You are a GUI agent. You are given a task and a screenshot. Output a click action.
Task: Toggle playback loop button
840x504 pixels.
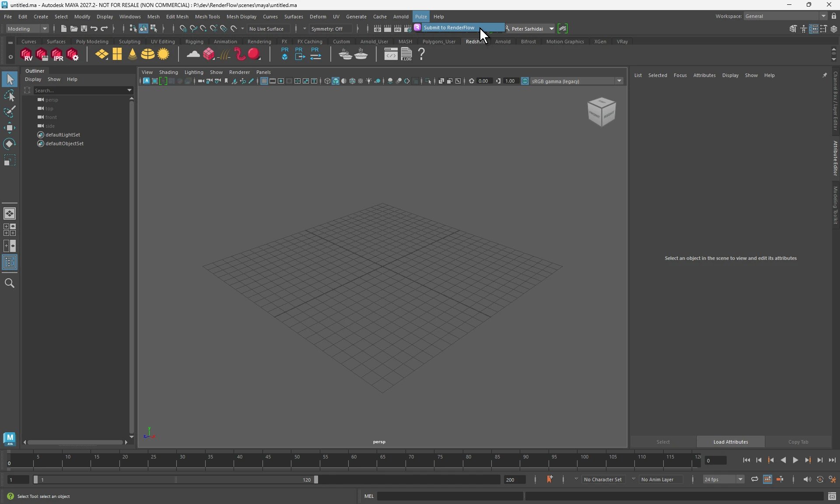755,479
